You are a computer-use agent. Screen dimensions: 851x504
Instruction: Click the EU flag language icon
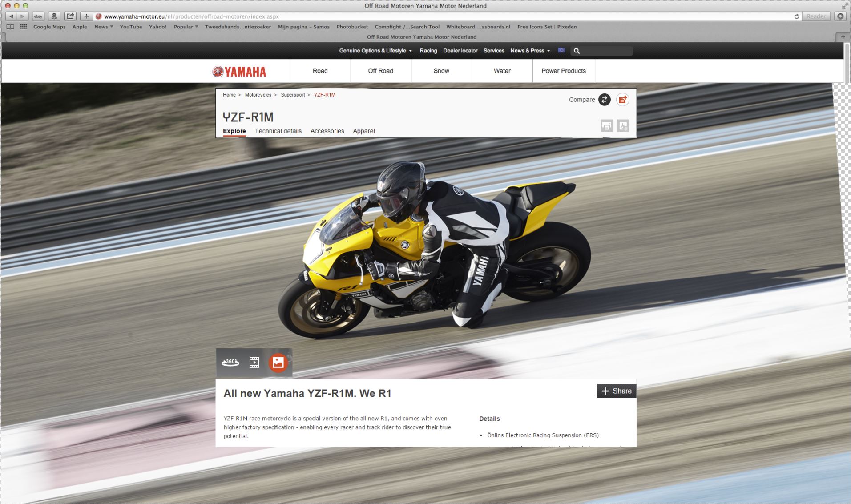pyautogui.click(x=561, y=50)
